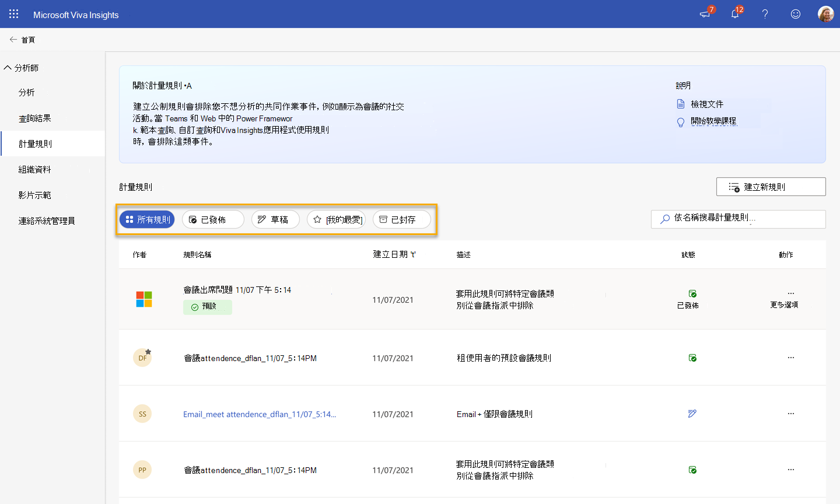Click the metric rule name search field

(x=738, y=219)
